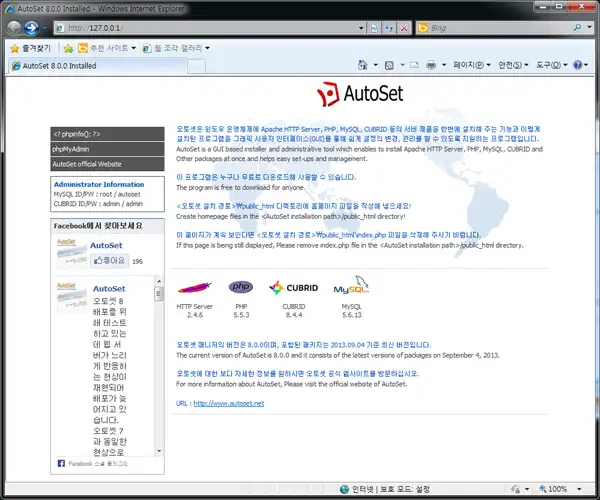Open a new blank tab

[x=196, y=66]
